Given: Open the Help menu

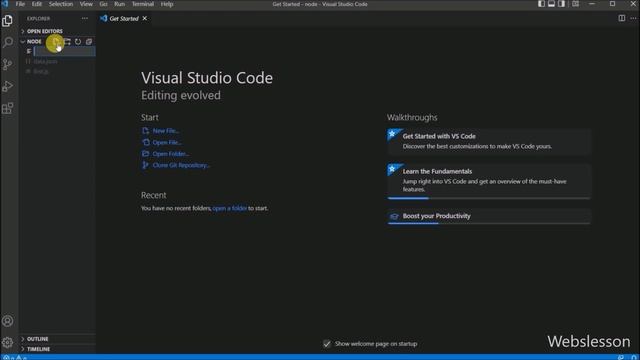Looking at the screenshot, I should tap(167, 4).
